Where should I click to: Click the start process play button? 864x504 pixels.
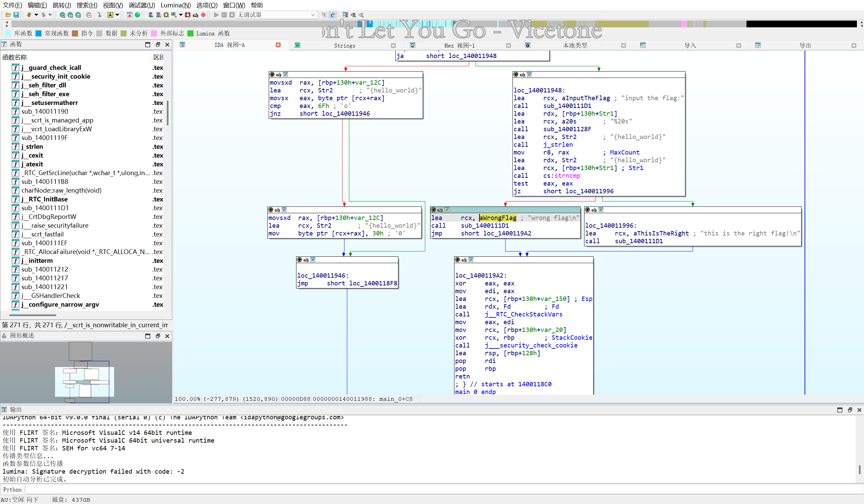[x=216, y=15]
